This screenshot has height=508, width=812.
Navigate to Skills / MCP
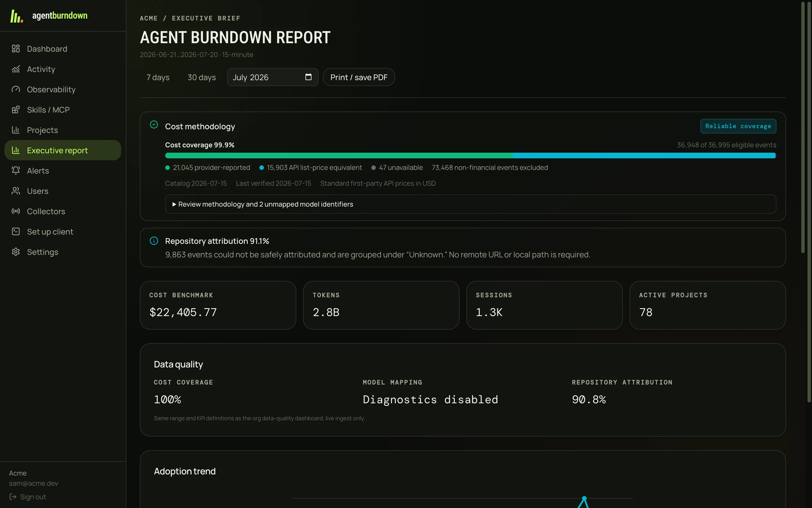tap(63, 110)
